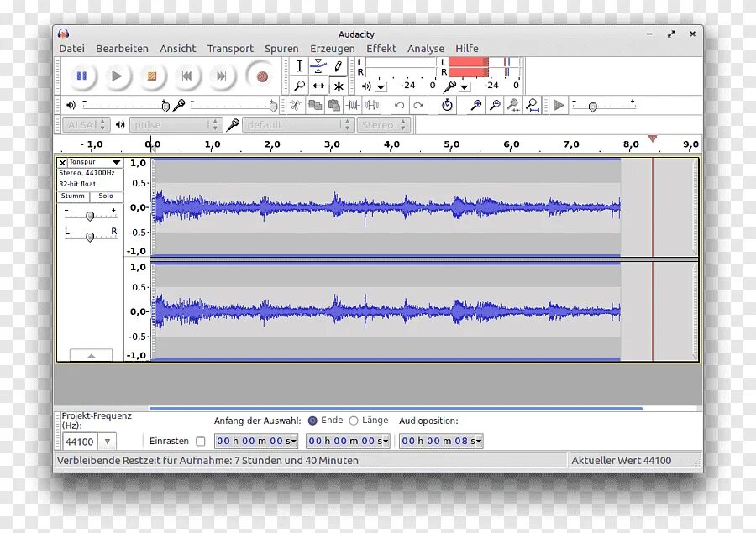Click the playback meter speaker icon
The image size is (756, 533).
click(366, 86)
